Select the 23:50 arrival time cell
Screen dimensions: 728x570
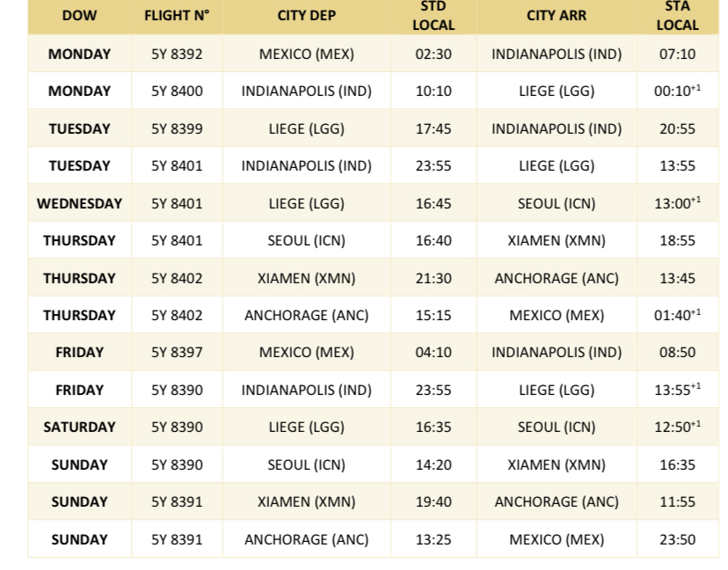[x=677, y=539]
